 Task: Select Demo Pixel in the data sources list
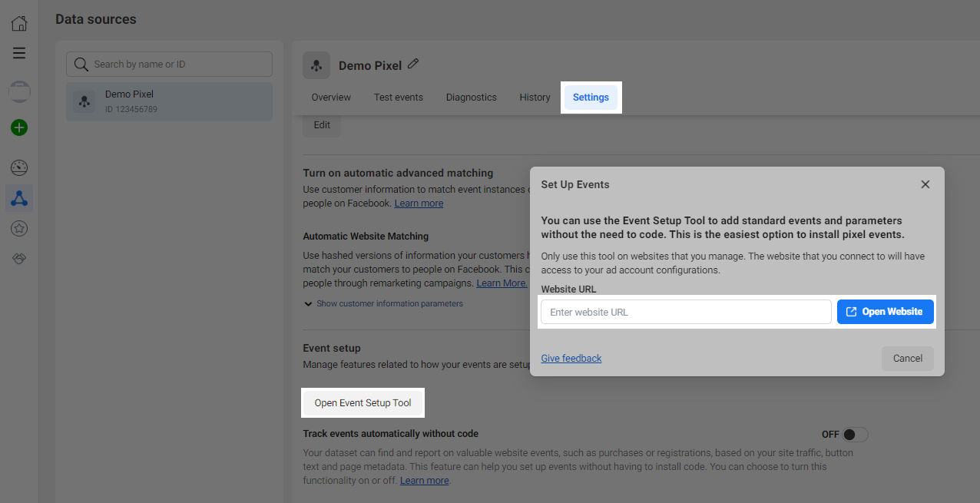tap(169, 101)
